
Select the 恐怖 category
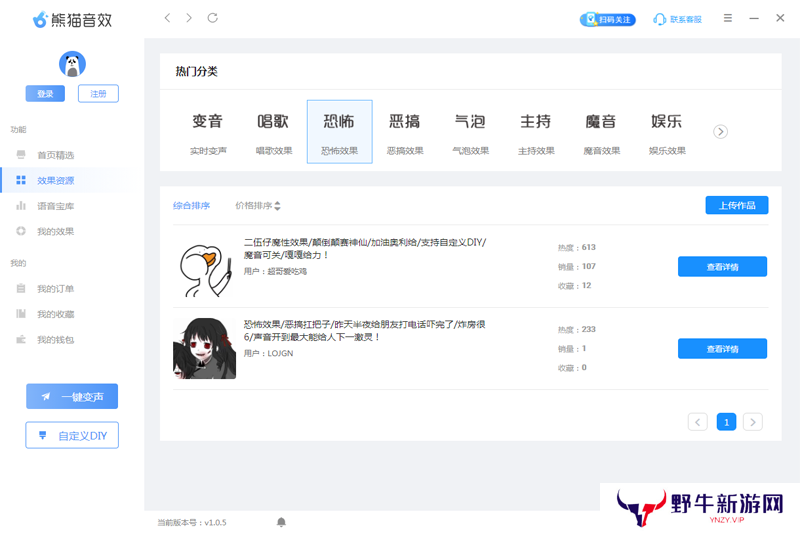point(339,132)
